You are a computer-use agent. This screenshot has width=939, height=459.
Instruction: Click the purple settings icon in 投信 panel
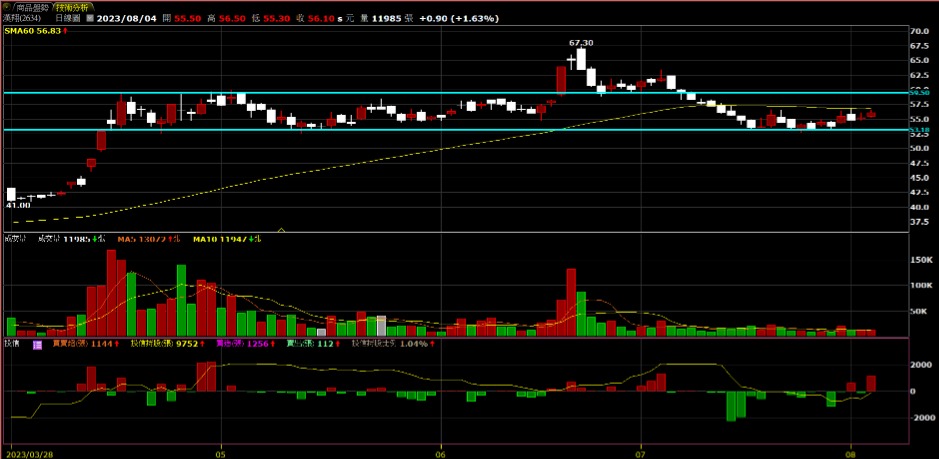[x=37, y=344]
